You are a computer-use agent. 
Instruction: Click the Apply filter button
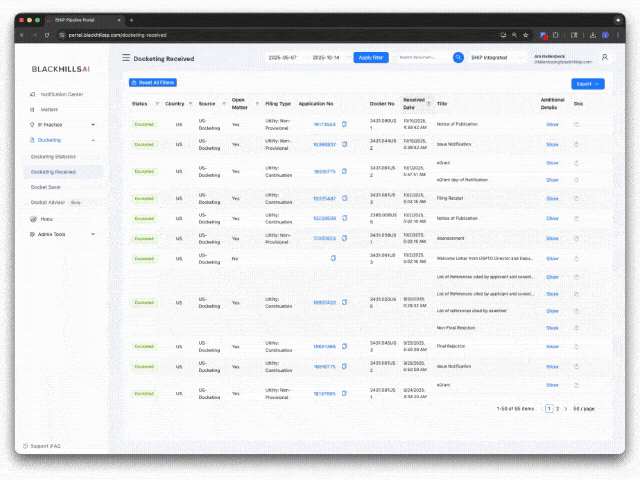pyautogui.click(x=371, y=58)
